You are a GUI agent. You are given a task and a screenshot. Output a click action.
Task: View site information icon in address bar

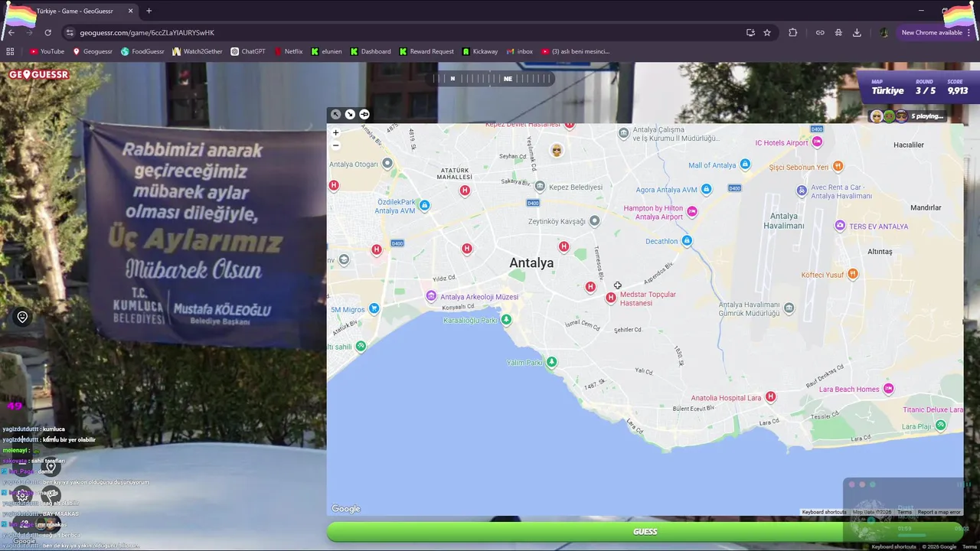click(x=70, y=32)
